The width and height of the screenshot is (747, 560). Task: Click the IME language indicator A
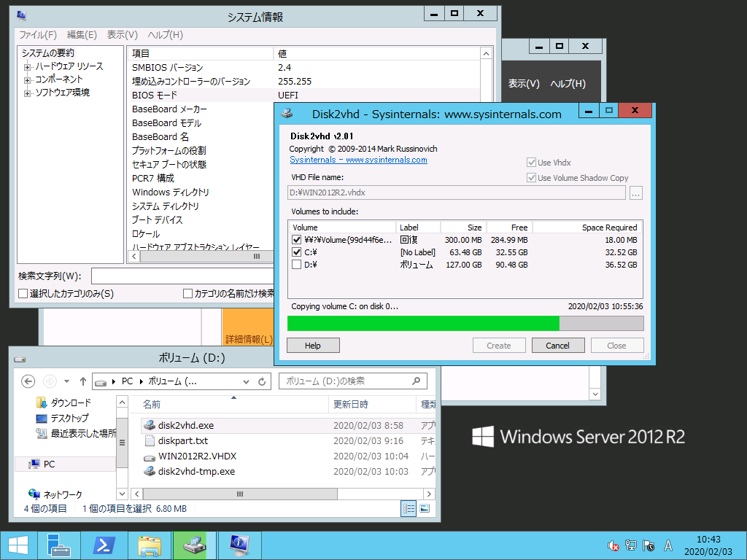pyautogui.click(x=668, y=545)
